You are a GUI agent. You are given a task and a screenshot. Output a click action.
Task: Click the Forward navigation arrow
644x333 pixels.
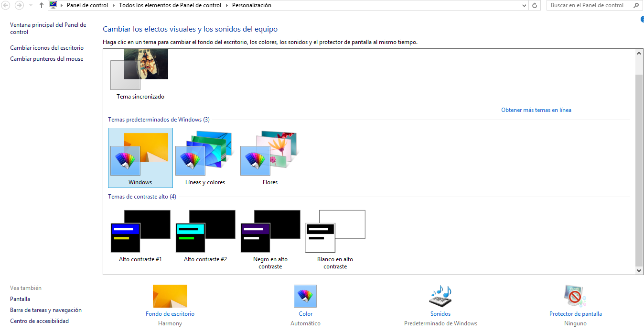point(19,5)
